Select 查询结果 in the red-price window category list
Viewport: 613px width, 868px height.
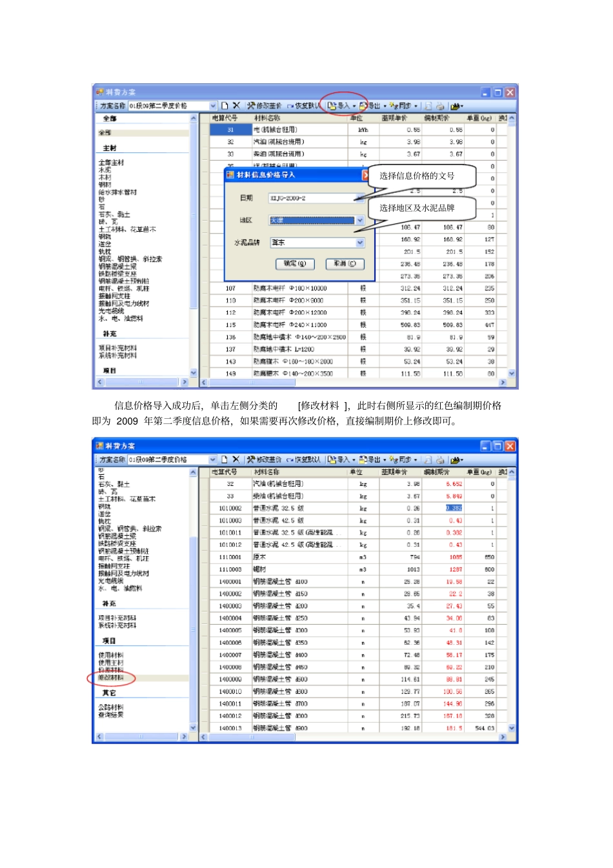click(x=111, y=714)
